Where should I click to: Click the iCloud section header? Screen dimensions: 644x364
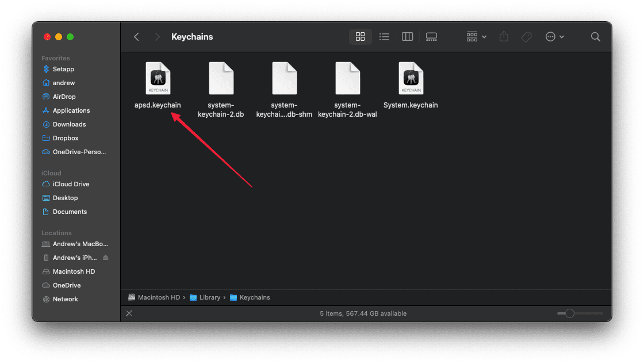[51, 173]
